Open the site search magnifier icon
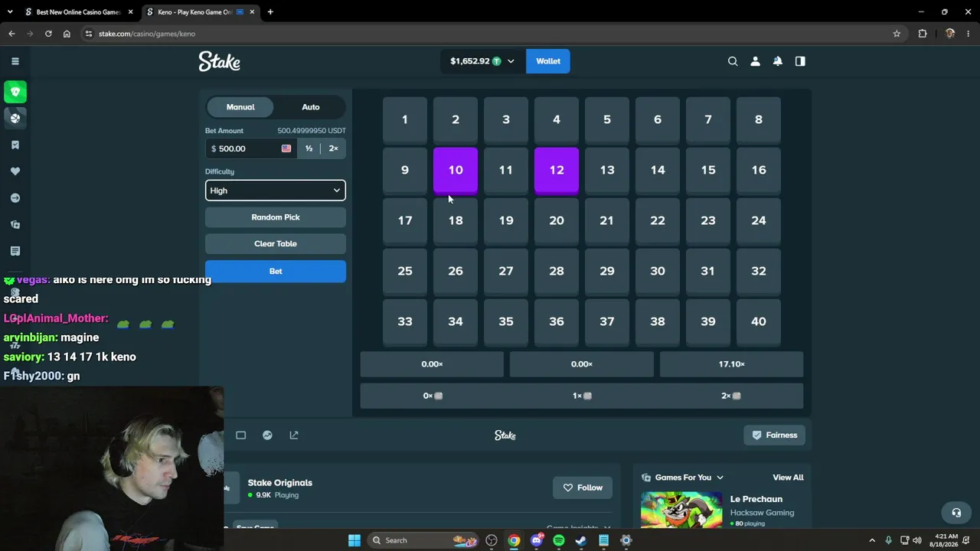The image size is (980, 551). click(733, 61)
